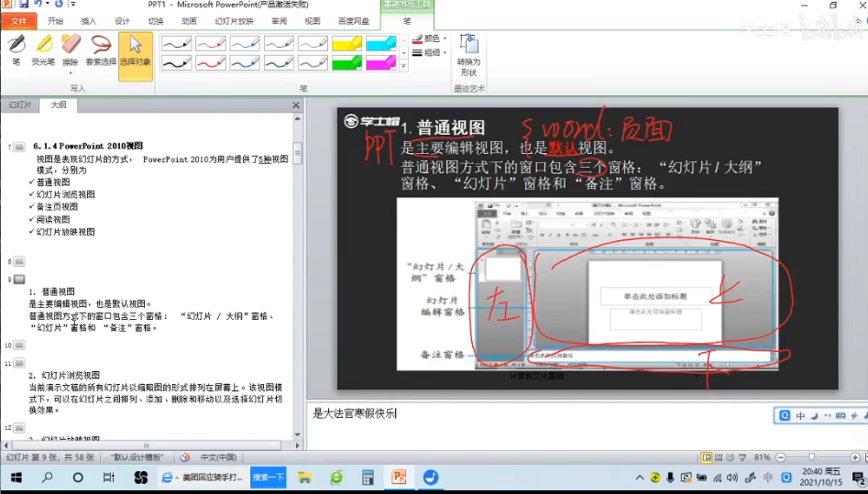
Task: Save via quick access toolbar icon
Action: (23, 4)
